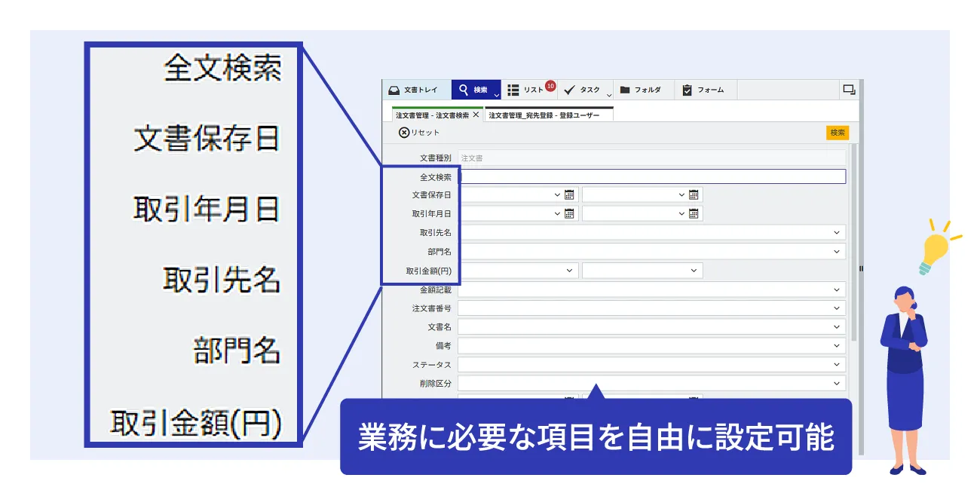Open the リスト list icon
This screenshot has width=980, height=490.
tap(513, 90)
